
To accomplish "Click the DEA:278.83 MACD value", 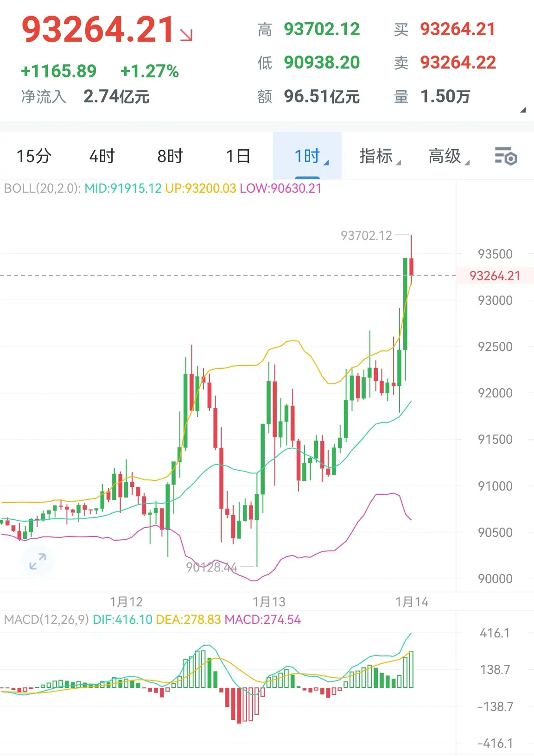I will pos(188,620).
